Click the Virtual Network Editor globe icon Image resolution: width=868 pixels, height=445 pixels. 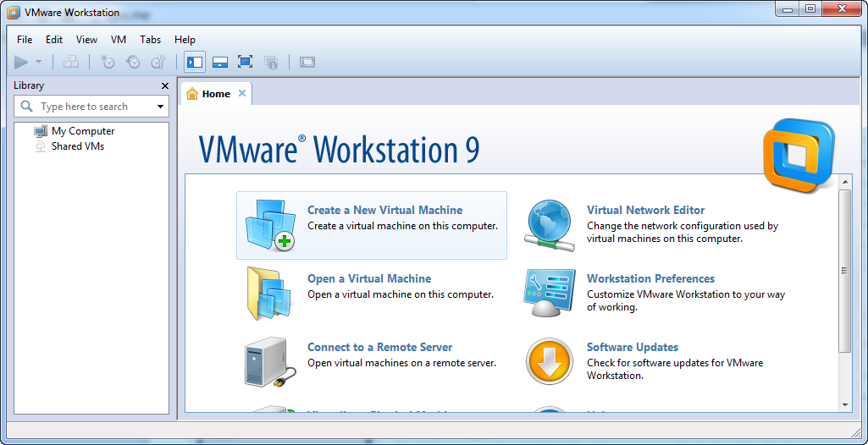tap(549, 226)
